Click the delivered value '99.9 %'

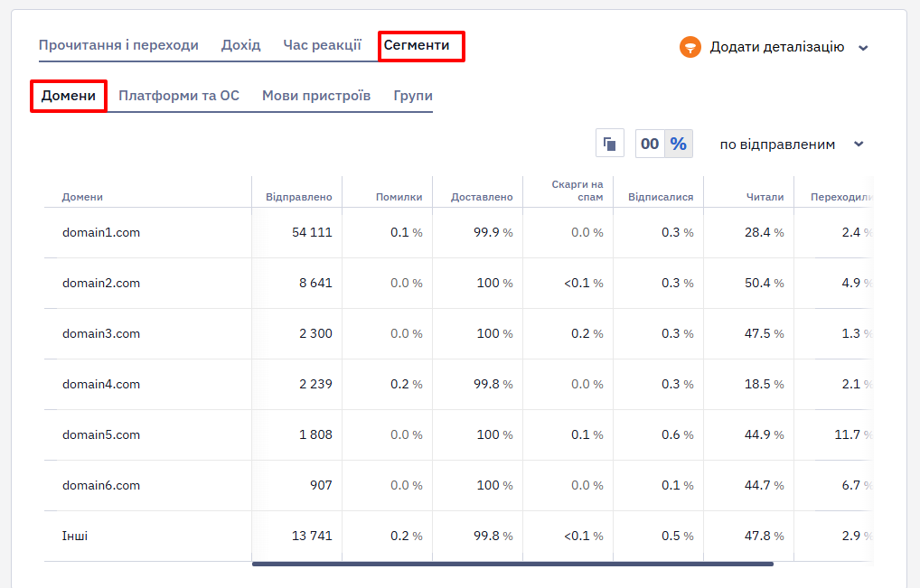(x=493, y=233)
